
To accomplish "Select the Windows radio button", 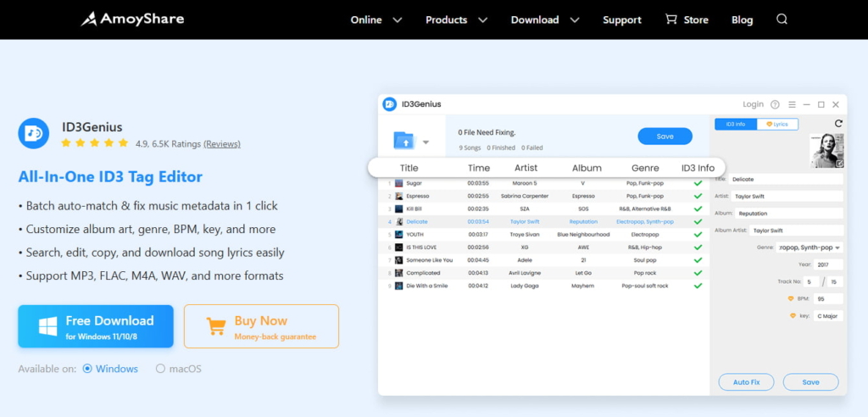I will tap(86, 369).
